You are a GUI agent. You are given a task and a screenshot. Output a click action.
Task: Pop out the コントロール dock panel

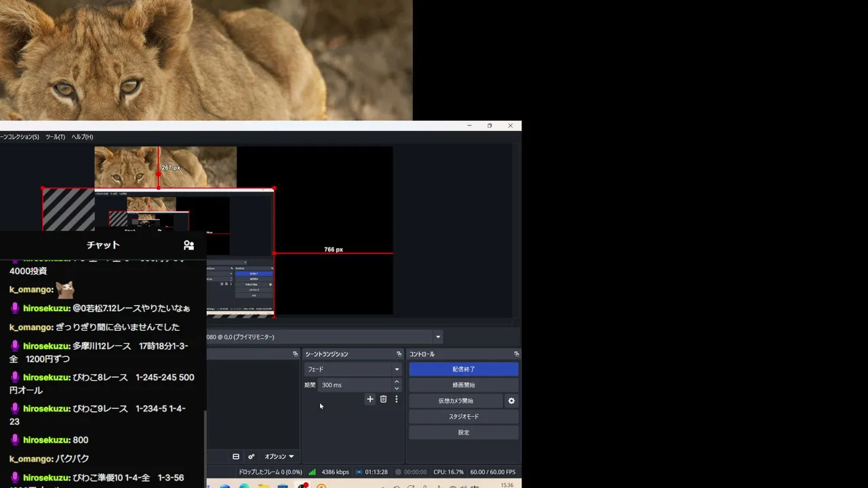pyautogui.click(x=517, y=354)
